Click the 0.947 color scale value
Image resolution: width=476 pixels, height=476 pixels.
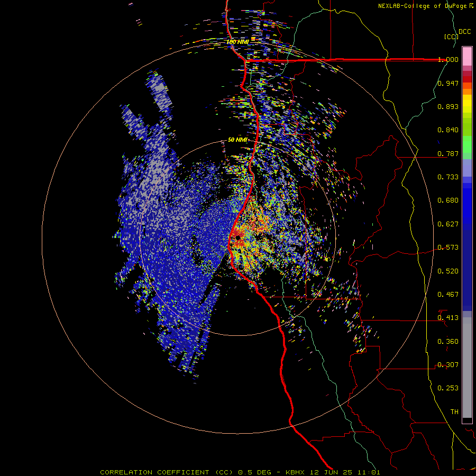click(x=448, y=83)
